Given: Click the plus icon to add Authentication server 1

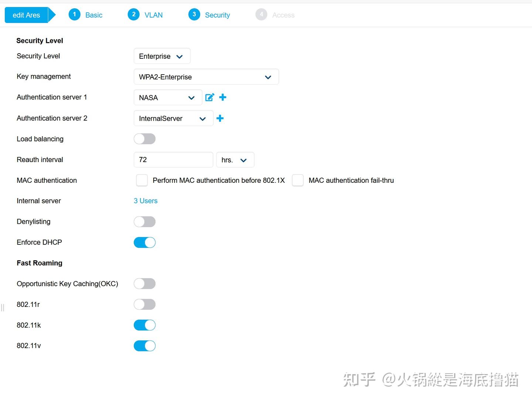Looking at the screenshot, I should (x=223, y=97).
